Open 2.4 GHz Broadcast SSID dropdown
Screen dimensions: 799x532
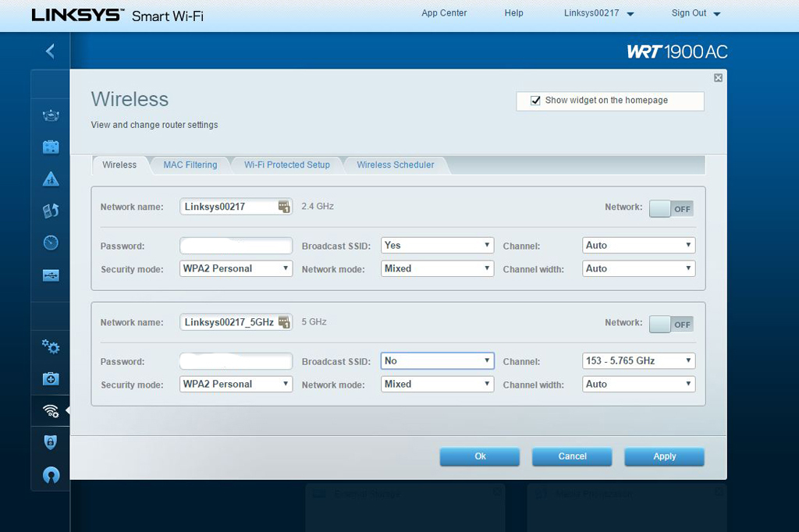(x=437, y=245)
